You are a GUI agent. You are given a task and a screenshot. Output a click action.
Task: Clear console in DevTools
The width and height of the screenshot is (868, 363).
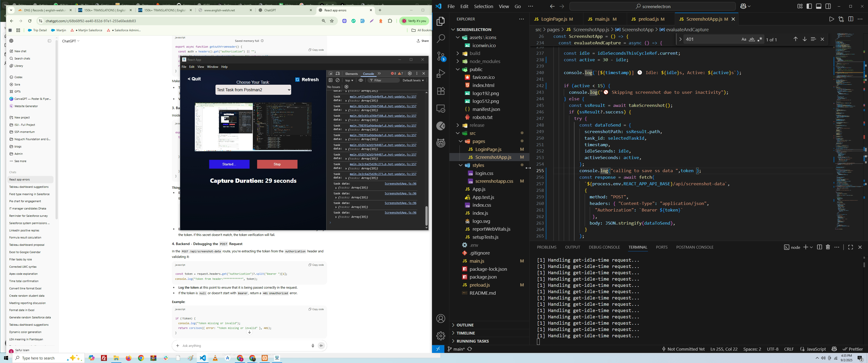tap(338, 80)
